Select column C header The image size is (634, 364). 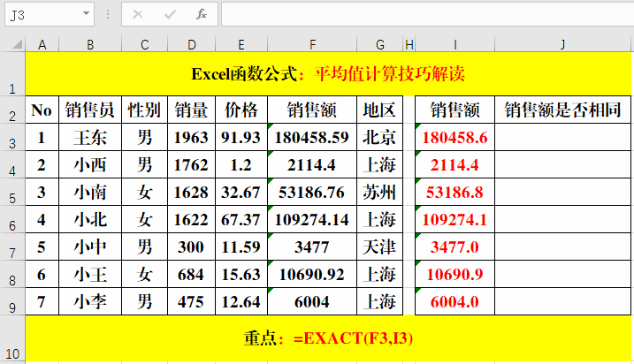144,44
